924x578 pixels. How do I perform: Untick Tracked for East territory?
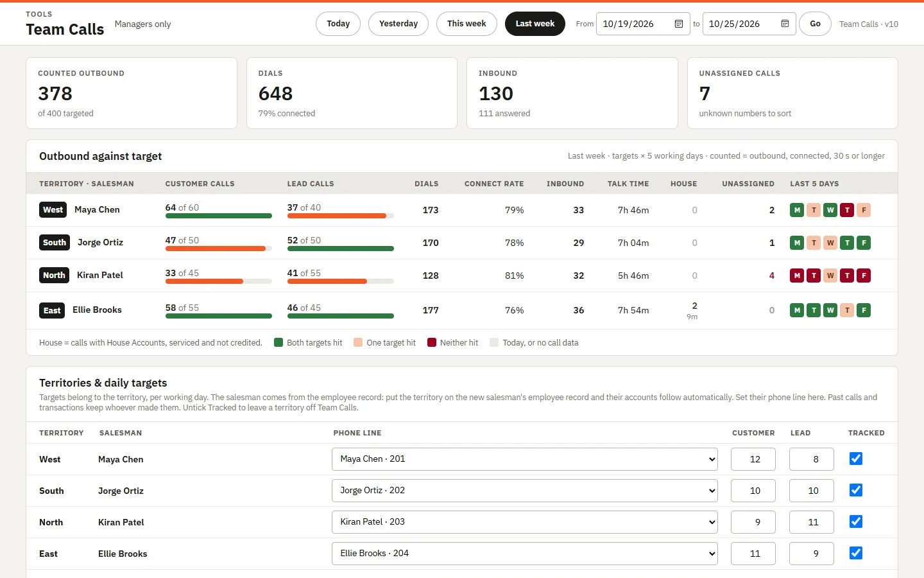coord(855,553)
